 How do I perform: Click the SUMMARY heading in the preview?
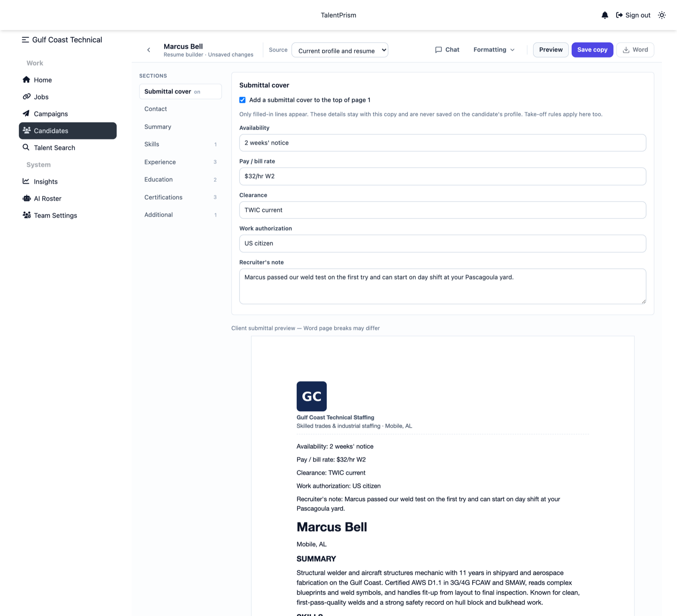[316, 559]
